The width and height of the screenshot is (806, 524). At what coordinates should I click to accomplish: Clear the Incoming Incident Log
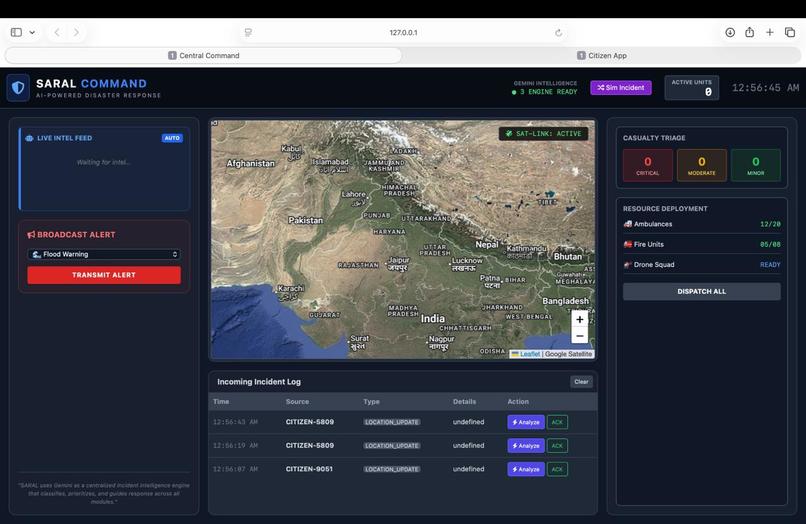click(581, 382)
